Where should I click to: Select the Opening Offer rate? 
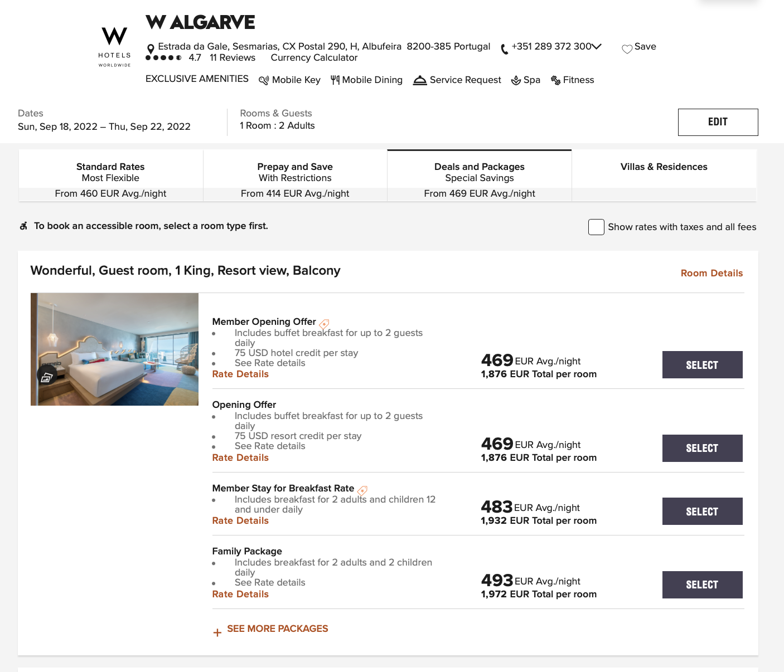pyautogui.click(x=702, y=448)
